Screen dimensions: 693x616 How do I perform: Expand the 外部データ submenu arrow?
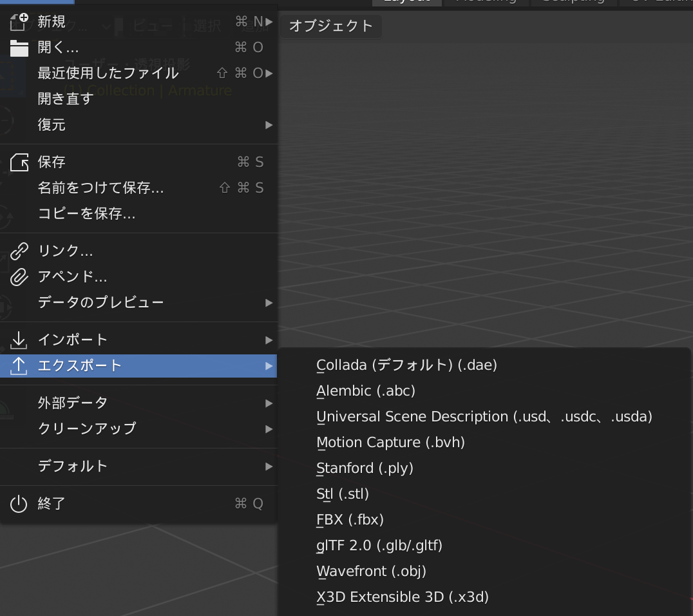pyautogui.click(x=269, y=403)
